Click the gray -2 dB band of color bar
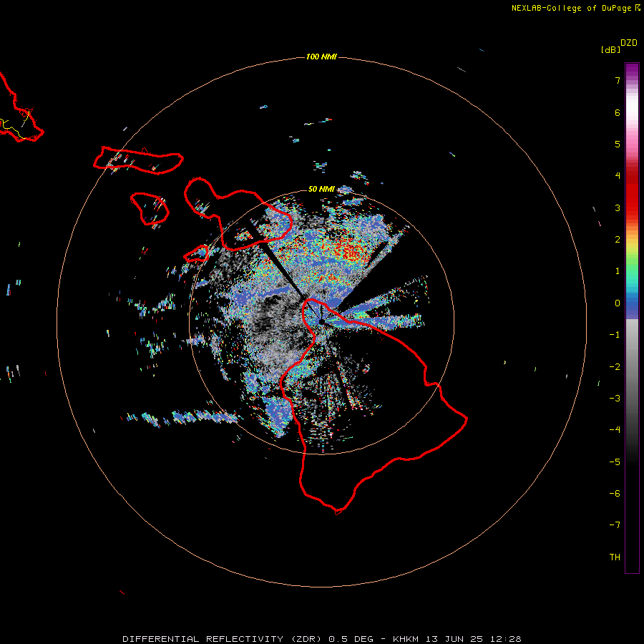Viewport: 644px width, 644px height. [x=632, y=367]
